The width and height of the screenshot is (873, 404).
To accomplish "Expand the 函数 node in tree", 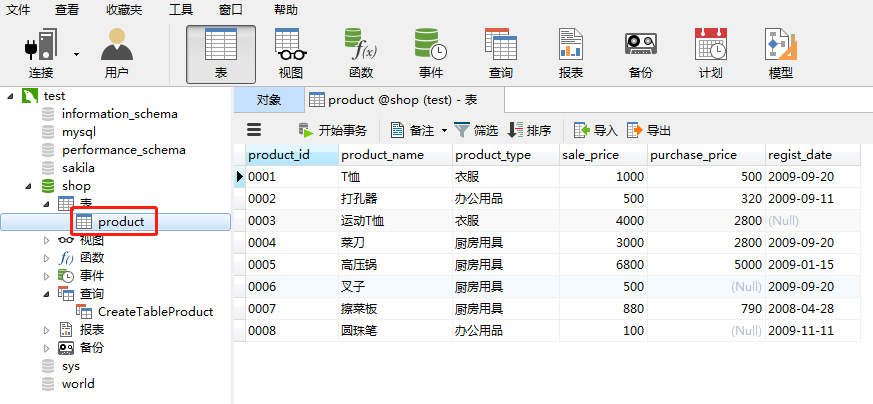I will [47, 258].
